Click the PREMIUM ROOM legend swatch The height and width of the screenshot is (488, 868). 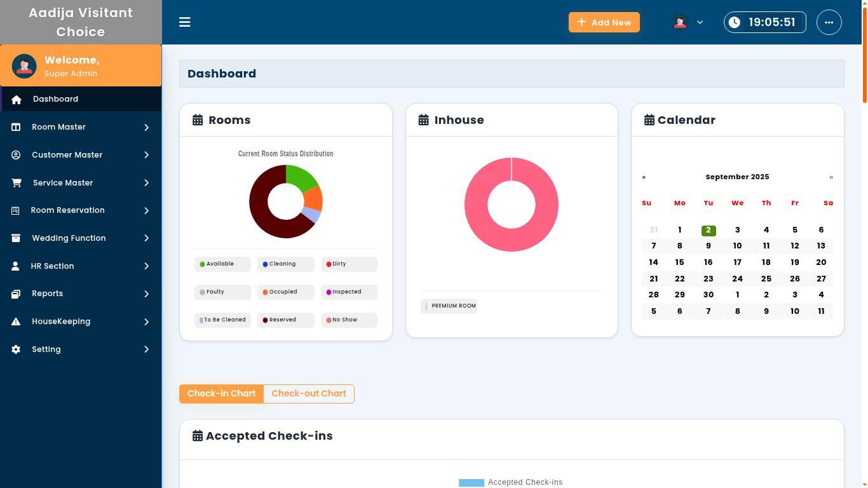426,306
